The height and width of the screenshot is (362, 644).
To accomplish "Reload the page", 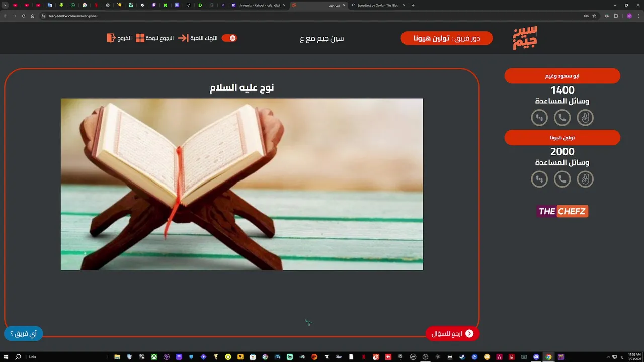I will tap(24, 16).
